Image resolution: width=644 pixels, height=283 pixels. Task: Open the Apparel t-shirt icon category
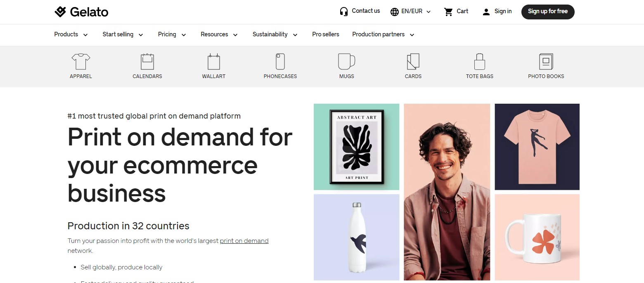tap(81, 62)
